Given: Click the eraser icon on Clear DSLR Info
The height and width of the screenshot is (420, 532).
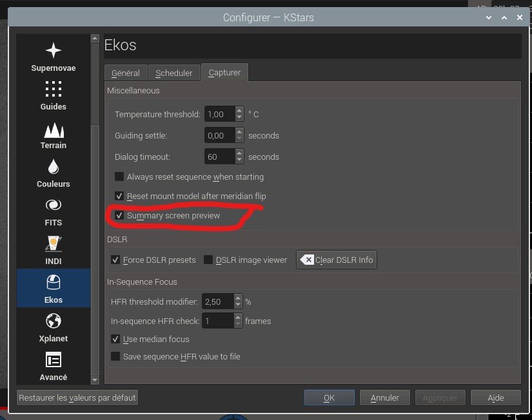Looking at the screenshot, I should point(307,260).
